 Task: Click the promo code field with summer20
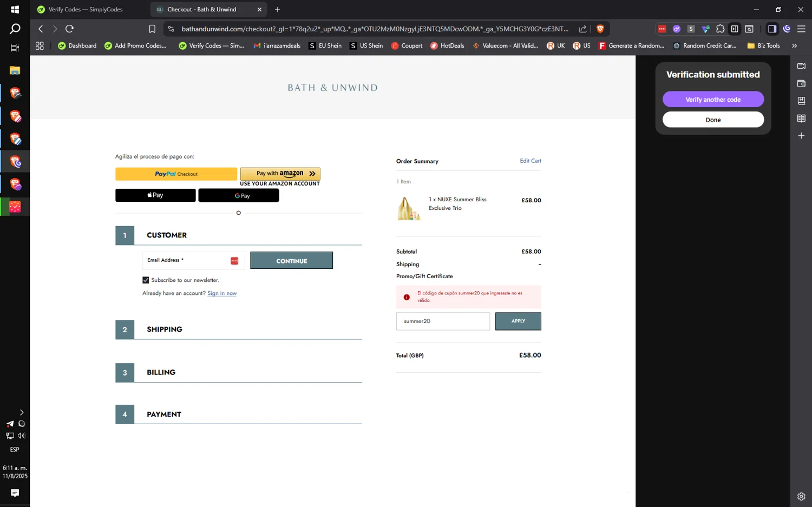click(443, 321)
